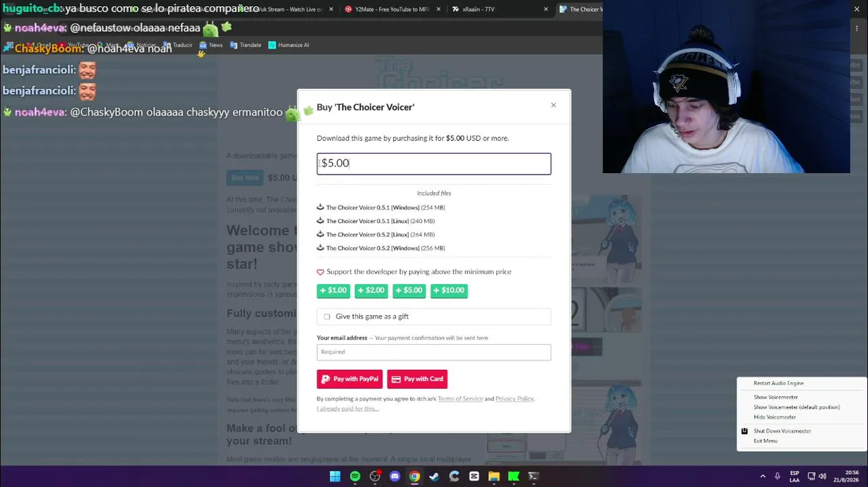868x487 pixels.
Task: Focus the email address field
Action: click(x=434, y=352)
